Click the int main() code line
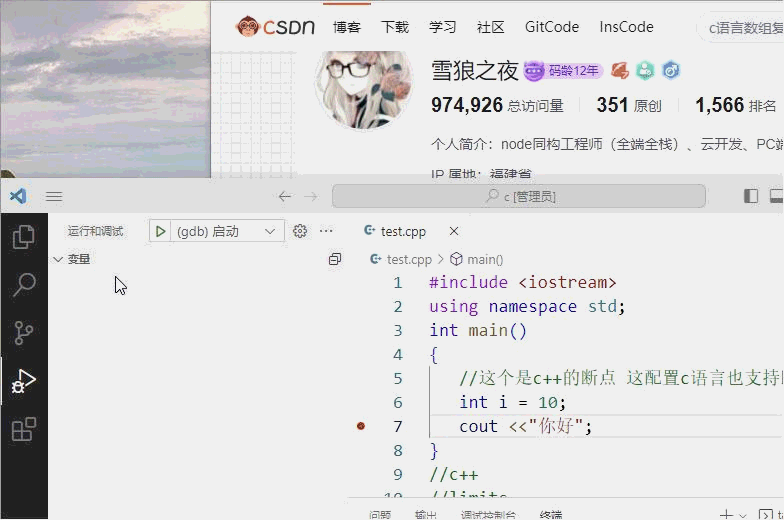Image resolution: width=784 pixels, height=520 pixels. pyautogui.click(x=478, y=330)
